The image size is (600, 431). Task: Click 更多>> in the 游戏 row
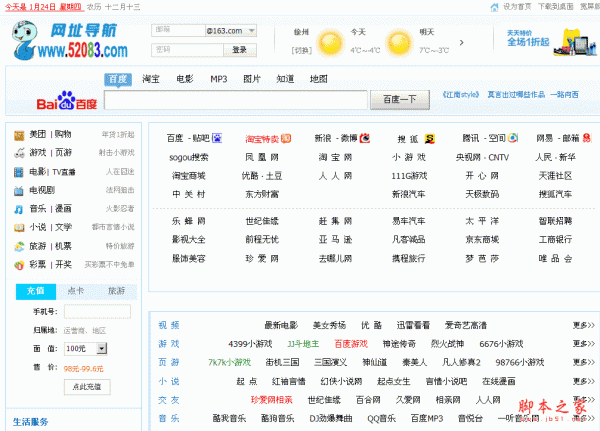point(584,344)
